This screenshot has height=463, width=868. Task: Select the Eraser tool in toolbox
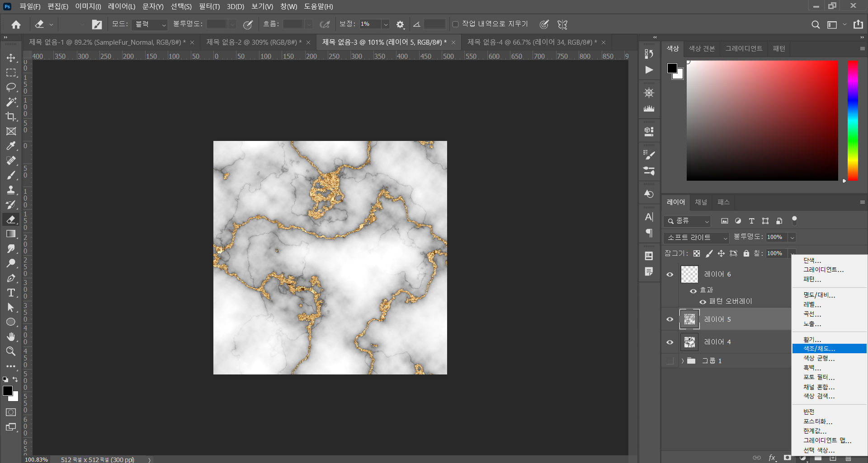tap(11, 220)
